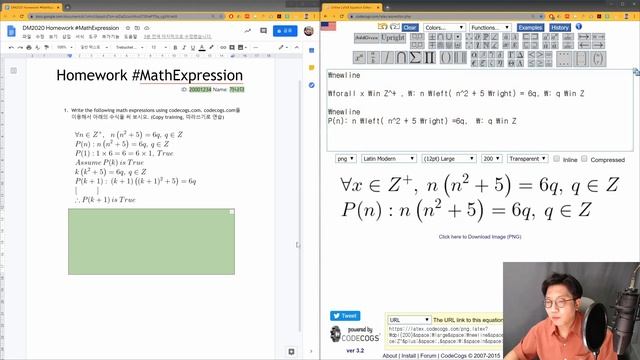The height and width of the screenshot is (360, 640).
Task: Insert an image from Docs toolbar
Action: coord(241,47)
